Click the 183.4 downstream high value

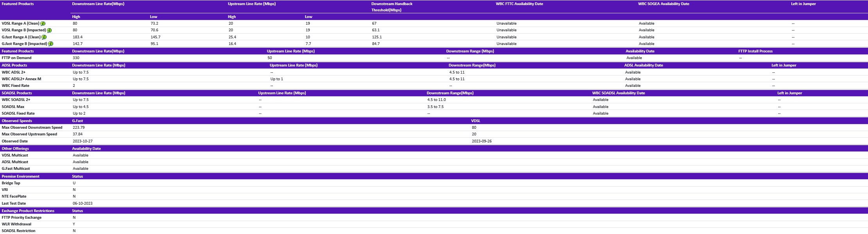tap(77, 37)
